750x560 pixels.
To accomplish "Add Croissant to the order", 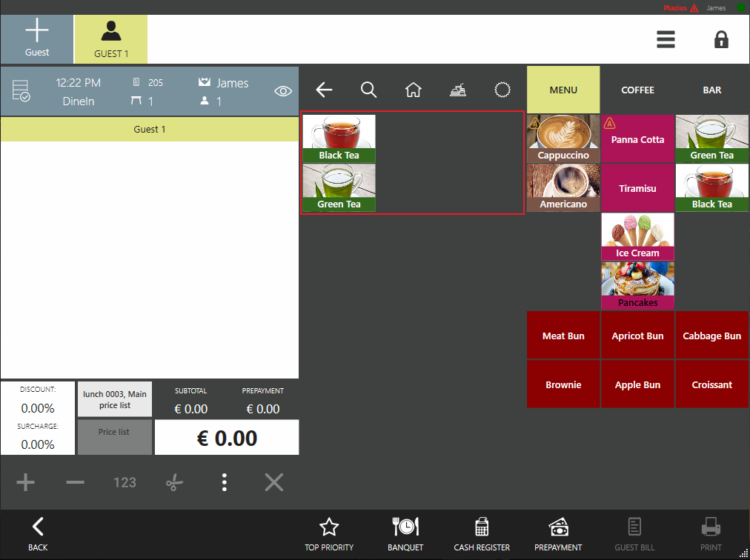I will 711,384.
